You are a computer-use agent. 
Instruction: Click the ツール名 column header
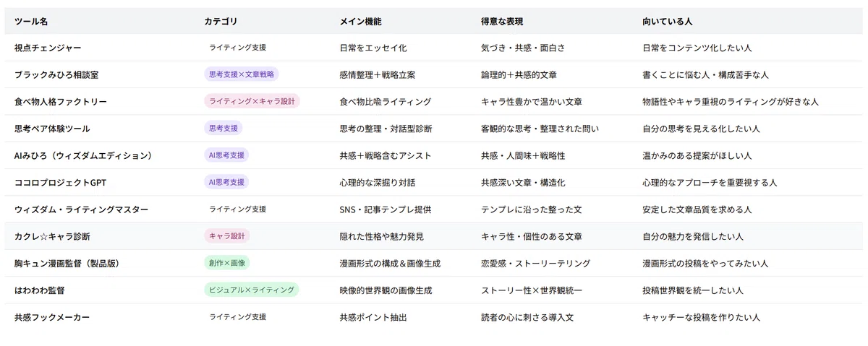click(x=33, y=22)
